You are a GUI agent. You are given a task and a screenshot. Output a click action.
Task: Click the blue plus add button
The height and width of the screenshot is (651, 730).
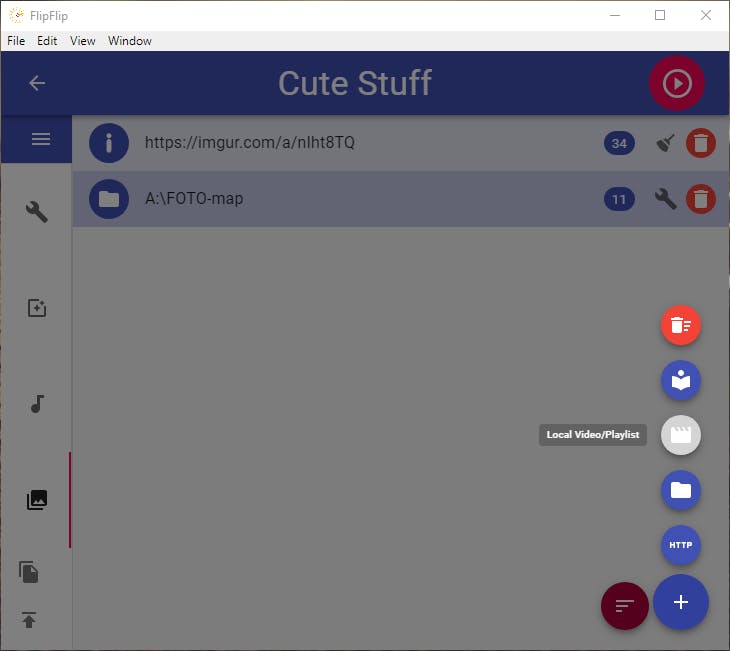(681, 602)
